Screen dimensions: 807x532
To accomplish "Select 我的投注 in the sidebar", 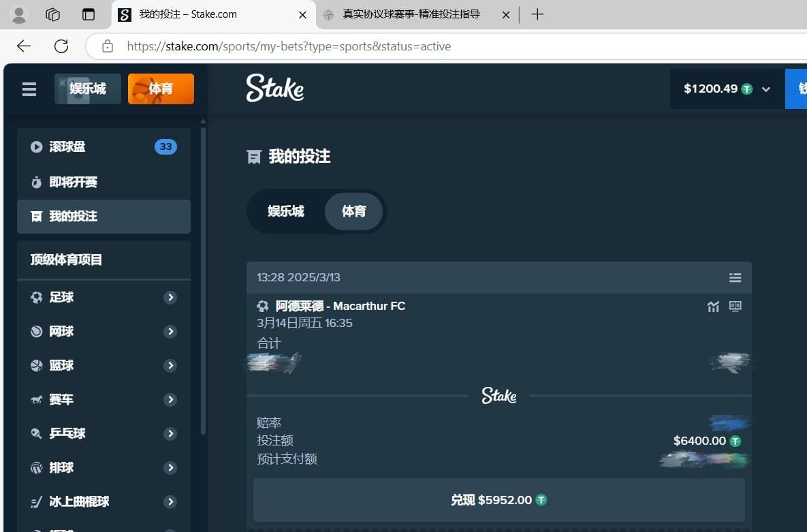I will [104, 217].
